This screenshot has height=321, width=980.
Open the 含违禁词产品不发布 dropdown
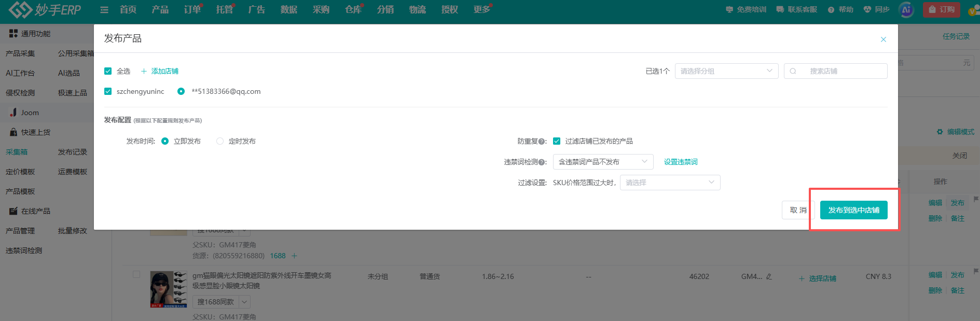pyautogui.click(x=603, y=162)
